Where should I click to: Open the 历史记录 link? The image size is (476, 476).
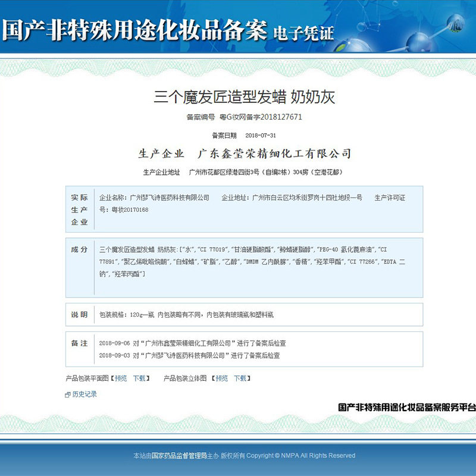(84, 394)
